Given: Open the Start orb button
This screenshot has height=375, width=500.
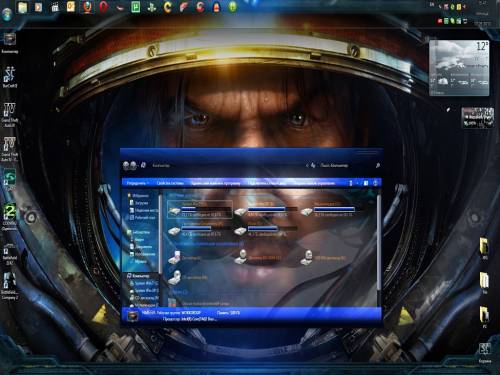Looking at the screenshot, I should pos(7,14).
